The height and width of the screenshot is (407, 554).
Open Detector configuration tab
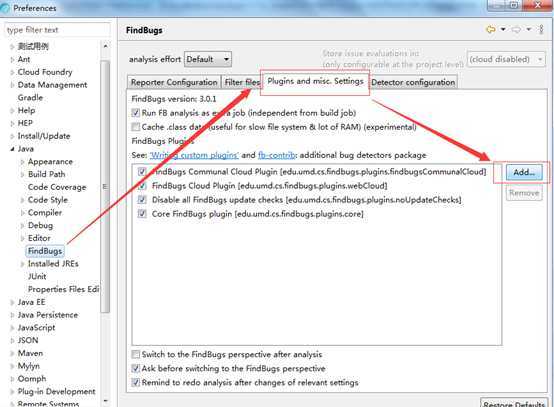[413, 82]
